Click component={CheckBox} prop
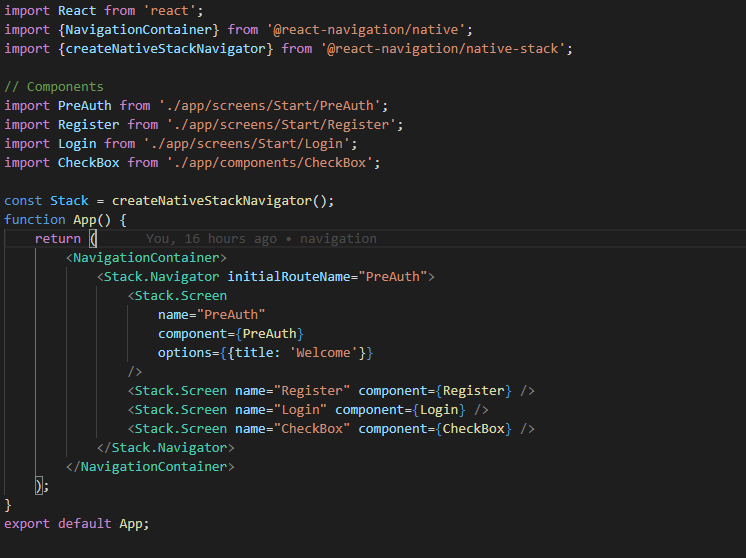 pos(435,429)
